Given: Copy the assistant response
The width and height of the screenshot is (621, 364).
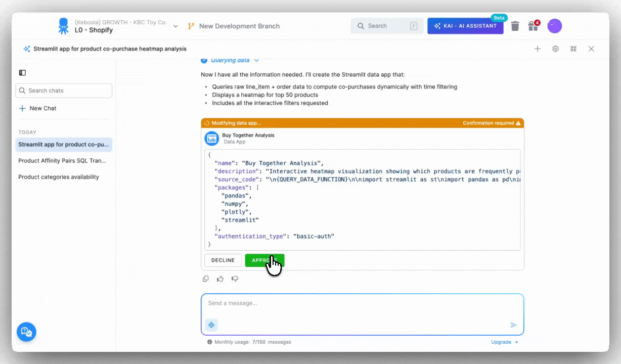Looking at the screenshot, I should [x=206, y=279].
